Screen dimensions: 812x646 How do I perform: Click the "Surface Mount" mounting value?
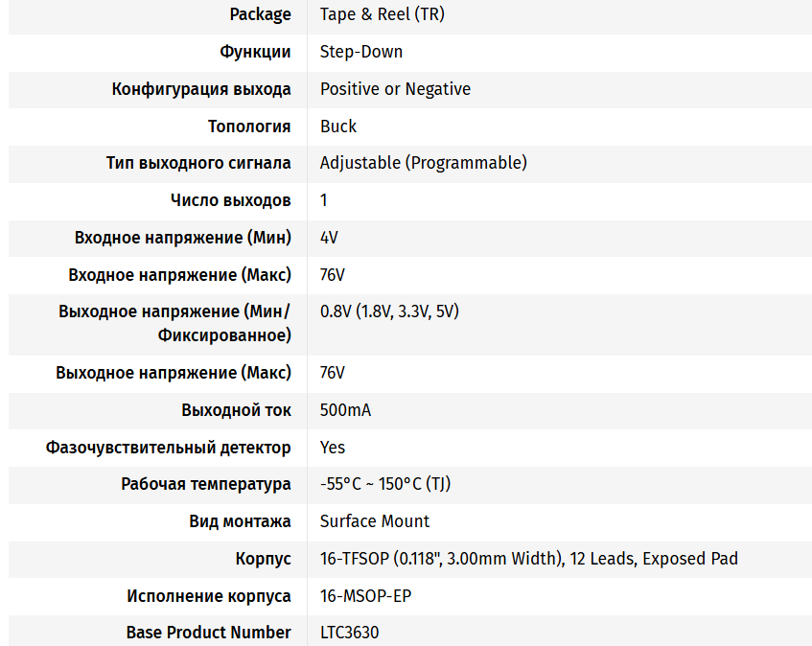375,521
